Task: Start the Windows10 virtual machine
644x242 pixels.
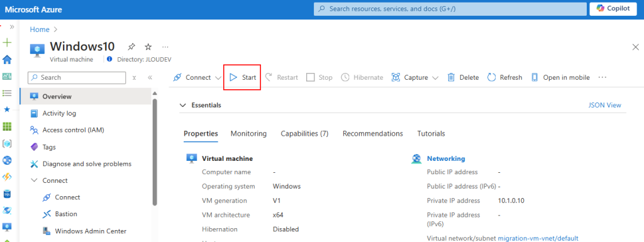Action: 242,77
